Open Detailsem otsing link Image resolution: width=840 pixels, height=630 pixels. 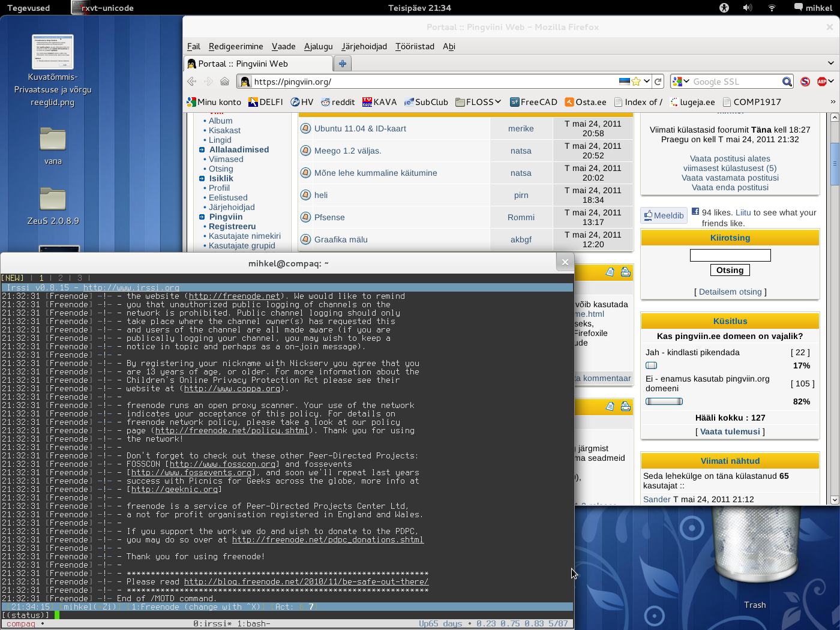[x=730, y=292]
